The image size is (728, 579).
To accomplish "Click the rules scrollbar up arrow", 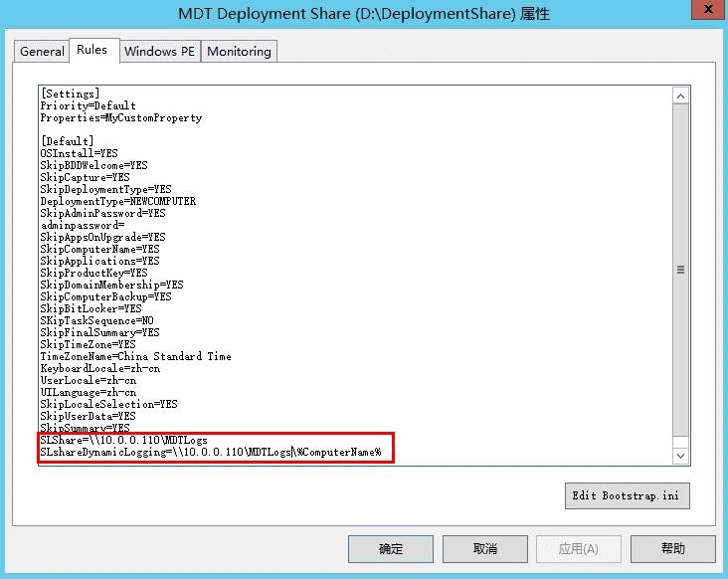I will (680, 96).
